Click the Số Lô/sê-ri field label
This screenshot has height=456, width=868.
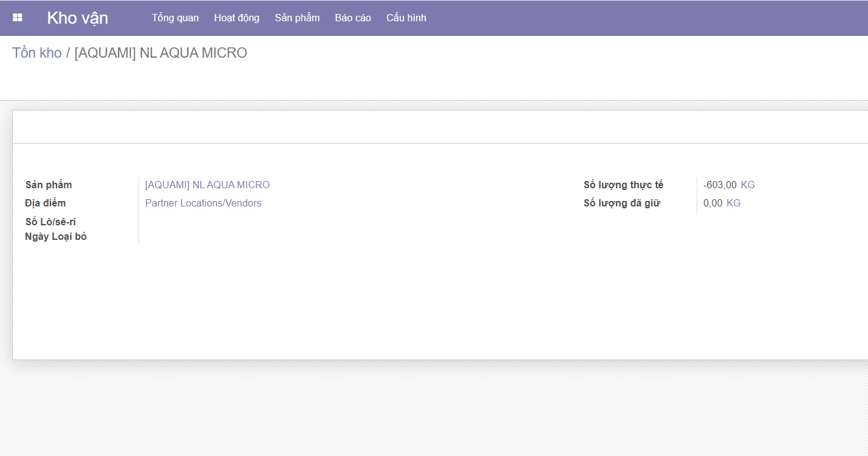pos(50,222)
